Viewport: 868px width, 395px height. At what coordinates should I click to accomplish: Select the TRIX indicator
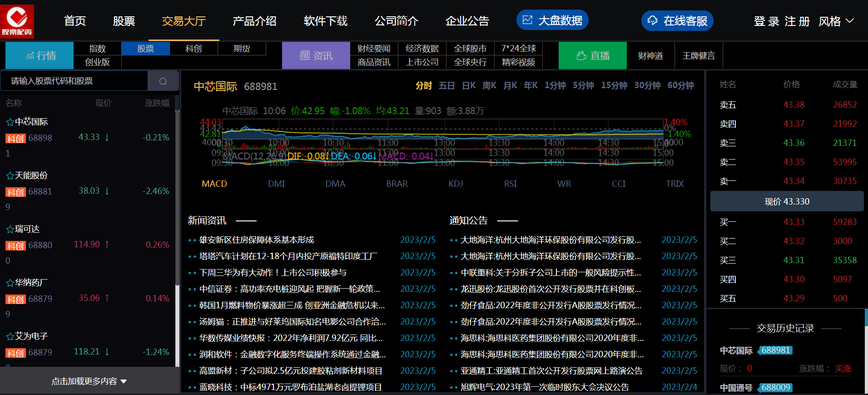[675, 184]
